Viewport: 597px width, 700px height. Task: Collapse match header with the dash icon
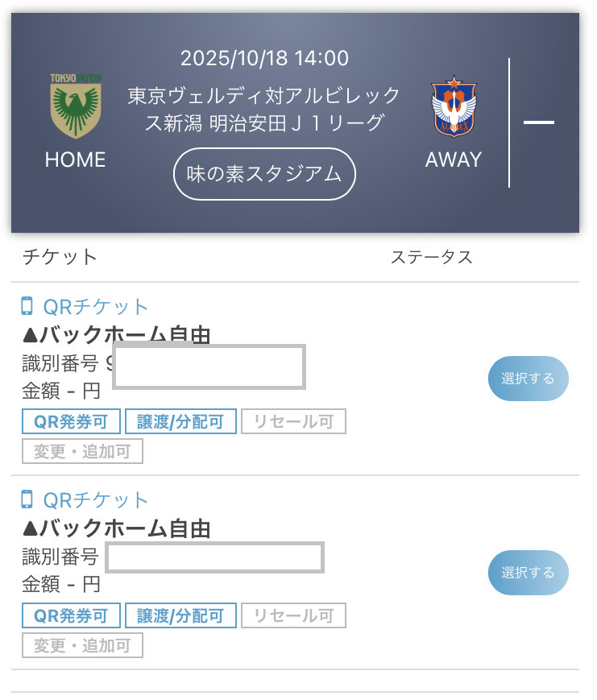[x=538, y=122]
